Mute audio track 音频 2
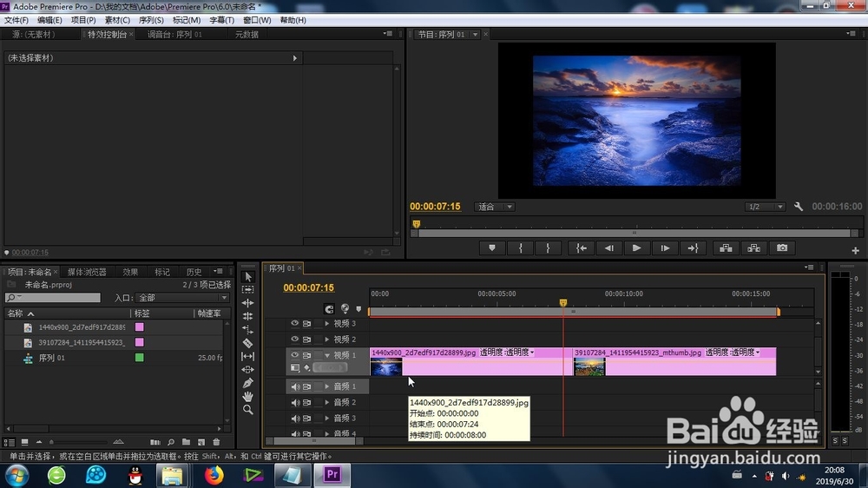Viewport: 868px width, 488px height. coord(295,403)
